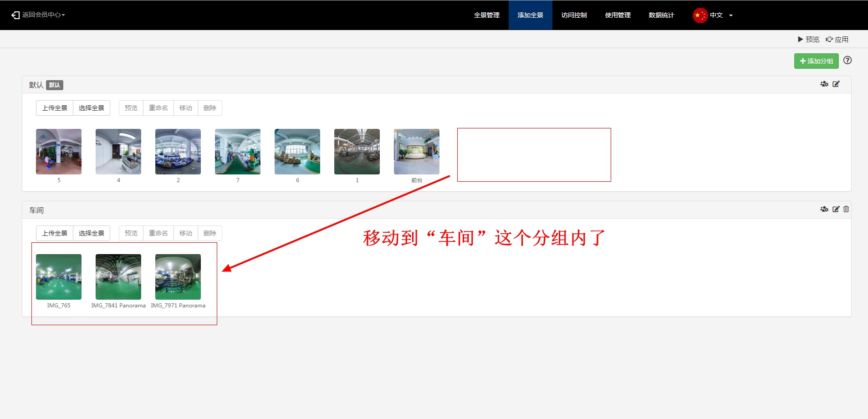Go to the 数据统计 tab
The width and height of the screenshot is (868, 419).
pyautogui.click(x=661, y=15)
